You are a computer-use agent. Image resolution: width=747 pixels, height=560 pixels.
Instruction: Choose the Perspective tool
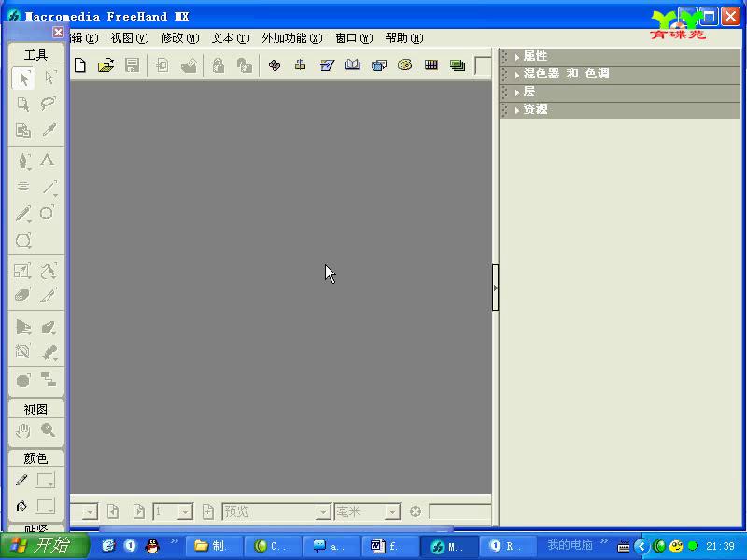click(22, 328)
